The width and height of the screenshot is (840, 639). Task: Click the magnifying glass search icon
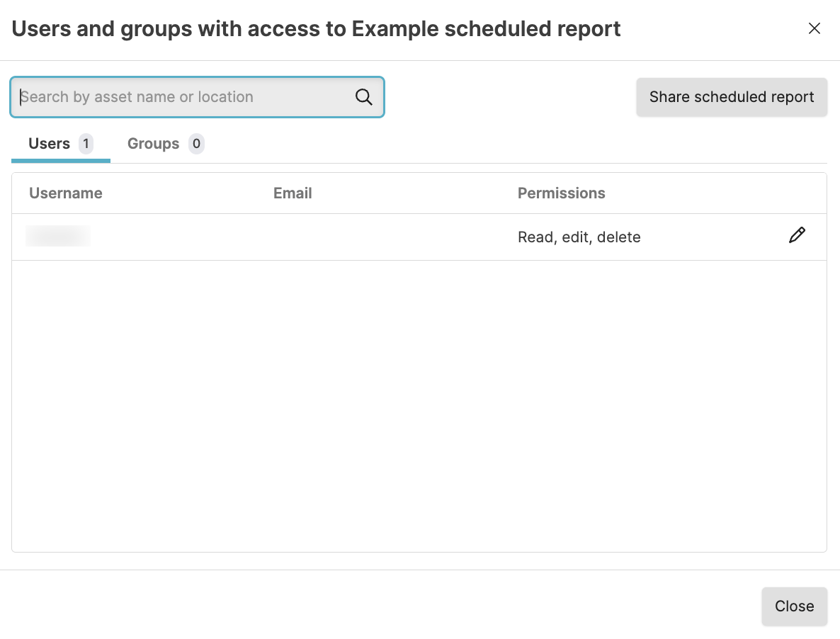click(363, 97)
